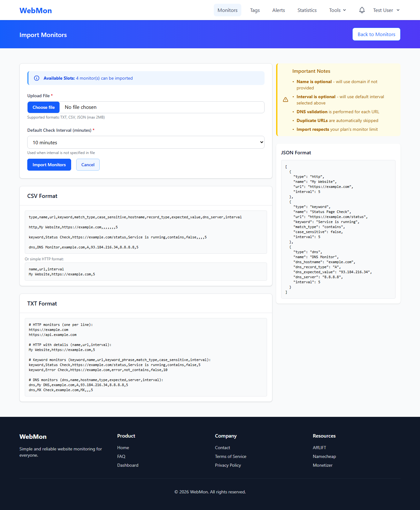Cancel the import form
This screenshot has width=420, height=510.
click(x=88, y=165)
